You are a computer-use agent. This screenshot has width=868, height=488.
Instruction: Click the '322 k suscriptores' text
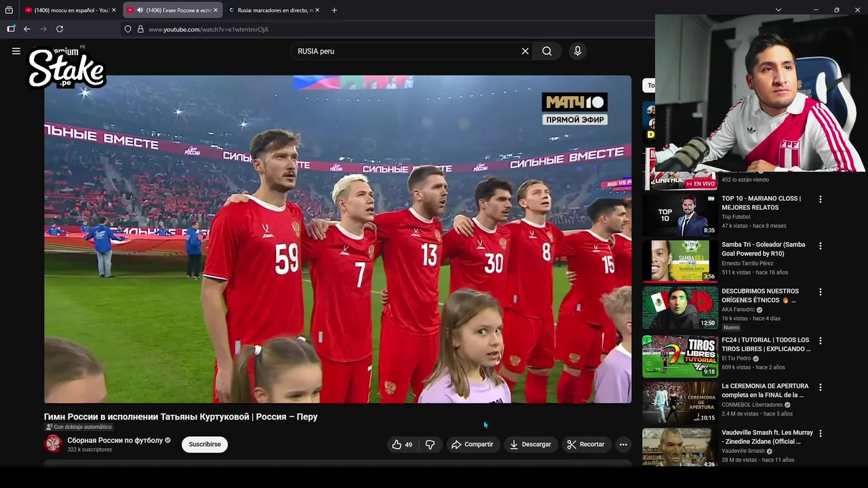pos(90,450)
